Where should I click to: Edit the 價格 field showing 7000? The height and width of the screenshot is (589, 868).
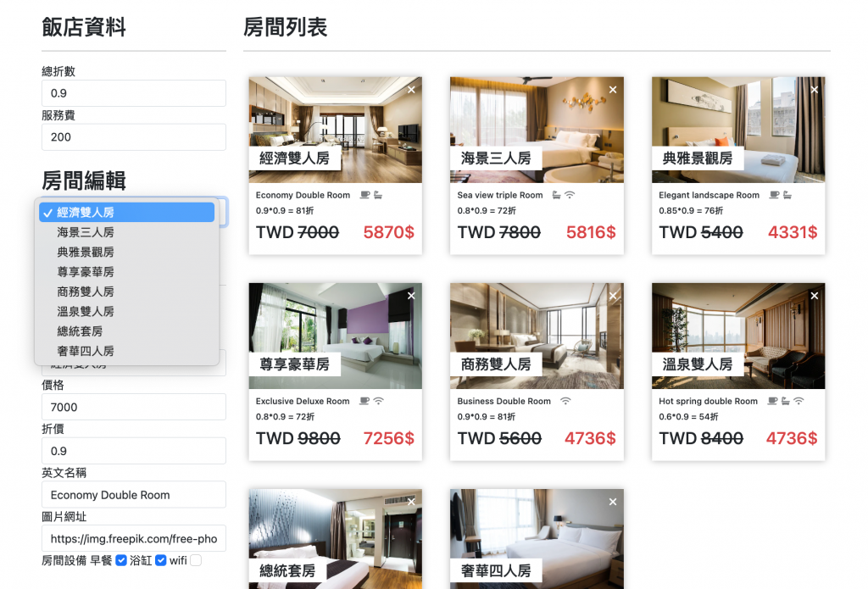click(x=134, y=407)
